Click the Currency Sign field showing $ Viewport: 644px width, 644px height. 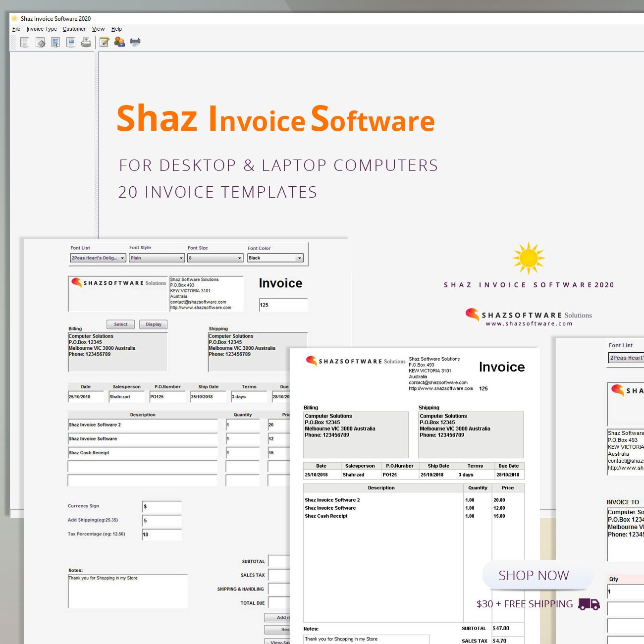pyautogui.click(x=162, y=507)
